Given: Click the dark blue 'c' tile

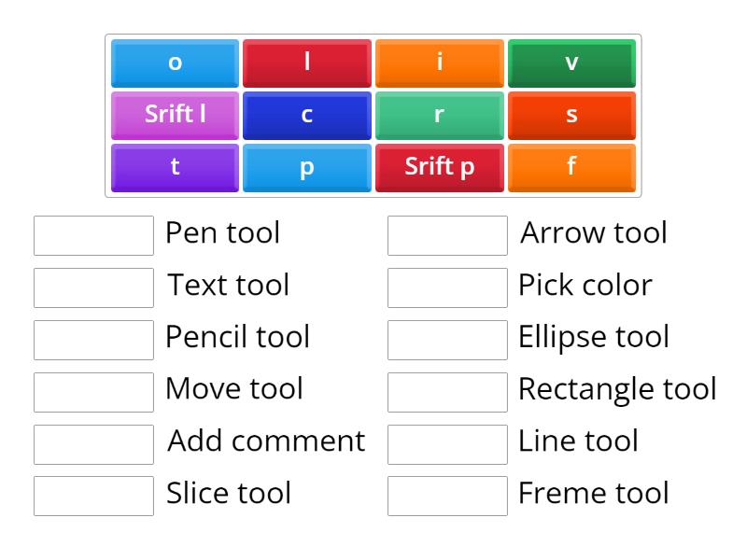Looking at the screenshot, I should pos(306,116).
